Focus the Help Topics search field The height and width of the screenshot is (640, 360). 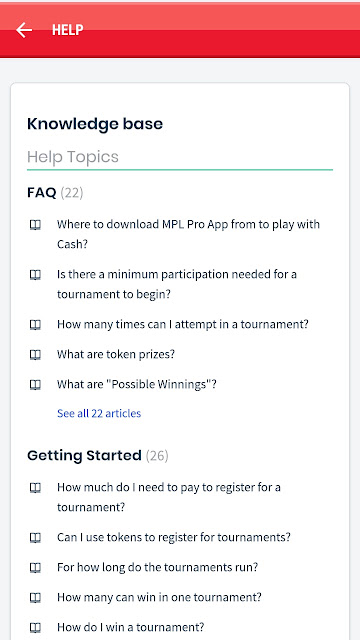180,157
